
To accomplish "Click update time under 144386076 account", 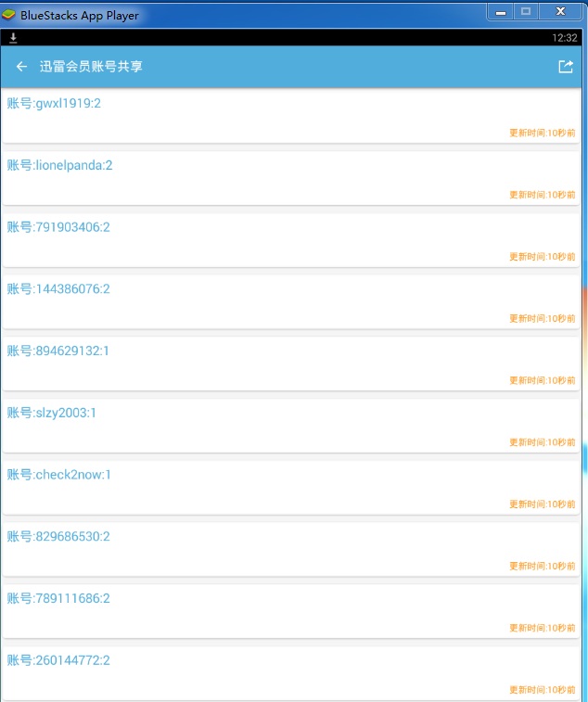I will (543, 318).
